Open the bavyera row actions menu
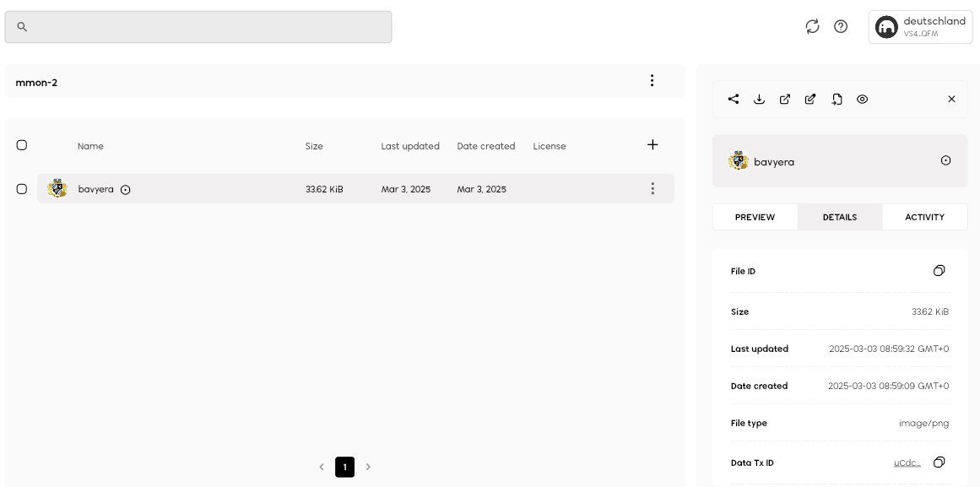 tap(652, 188)
